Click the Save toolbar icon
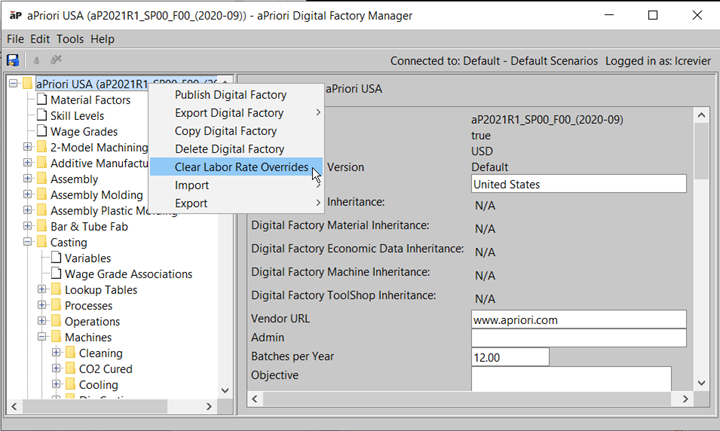The height and width of the screenshot is (431, 720). [x=13, y=60]
